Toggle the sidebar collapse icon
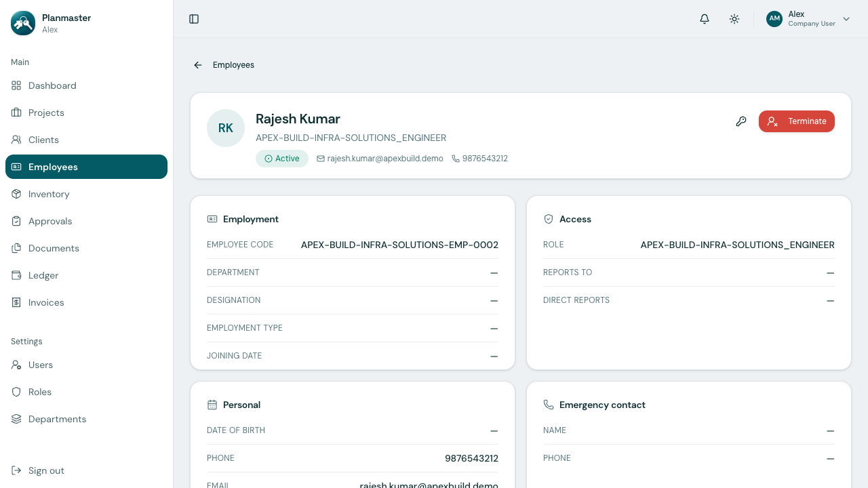This screenshot has width=868, height=488. click(x=194, y=19)
